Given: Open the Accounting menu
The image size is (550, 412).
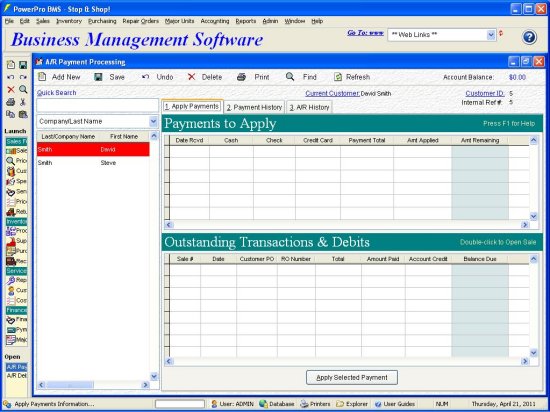Looking at the screenshot, I should tap(215, 21).
